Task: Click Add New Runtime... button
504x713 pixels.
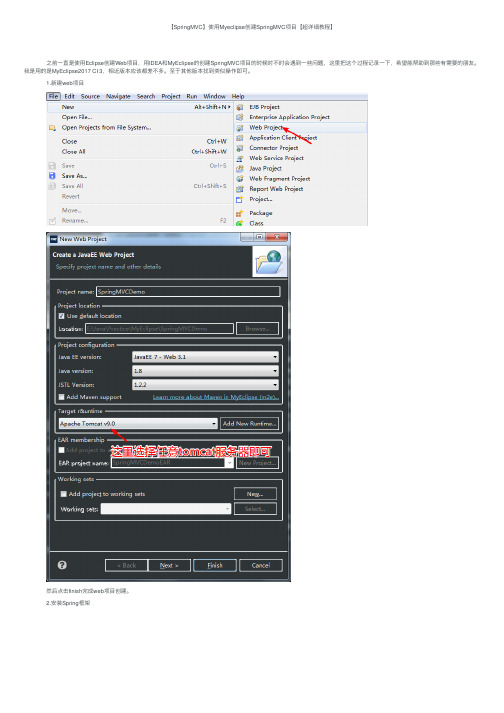Action: pyautogui.click(x=249, y=423)
